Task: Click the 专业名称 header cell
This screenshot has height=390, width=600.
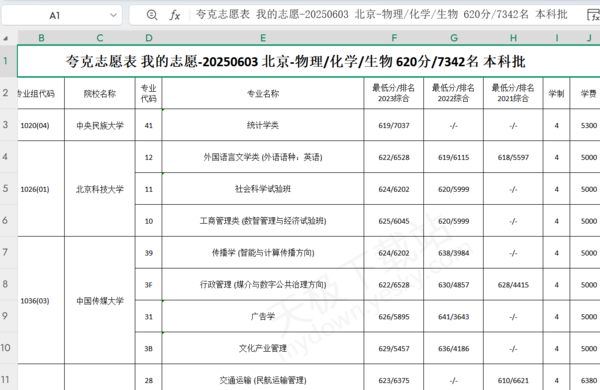Action: (x=263, y=93)
